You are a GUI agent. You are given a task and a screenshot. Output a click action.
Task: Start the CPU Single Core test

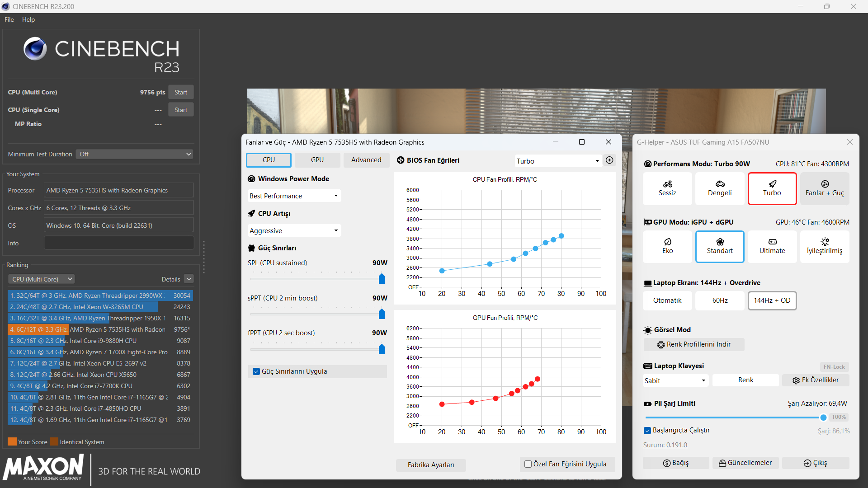pyautogui.click(x=181, y=110)
